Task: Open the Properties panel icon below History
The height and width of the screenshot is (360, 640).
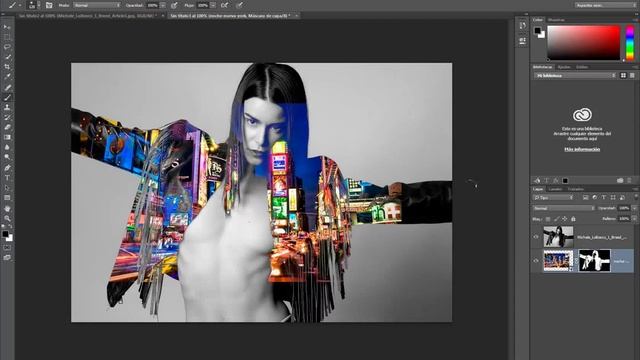Action: point(523,41)
